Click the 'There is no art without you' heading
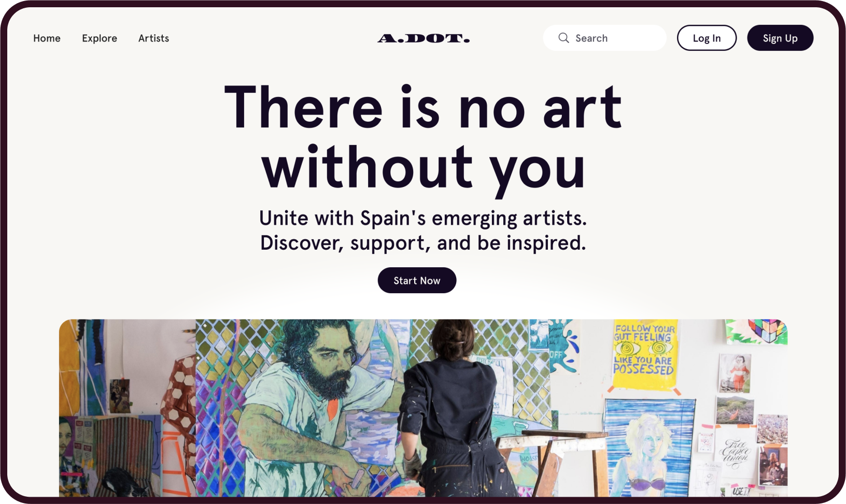This screenshot has width=846, height=504. point(423,137)
